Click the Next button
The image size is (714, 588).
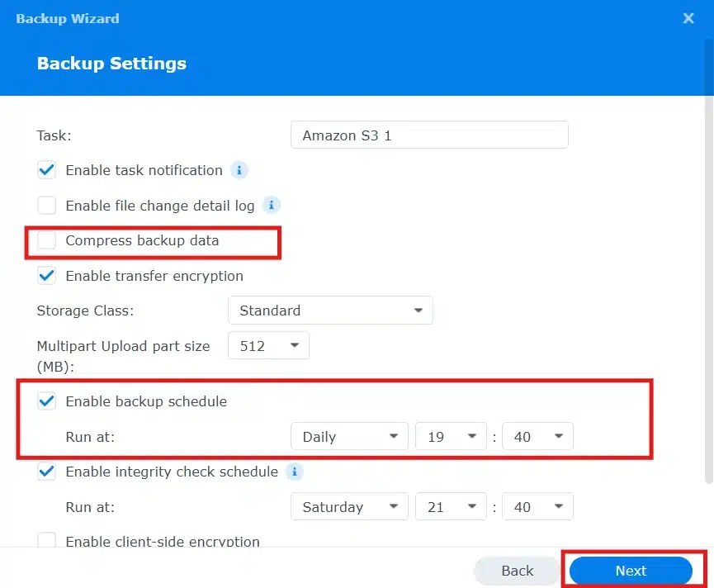(631, 571)
